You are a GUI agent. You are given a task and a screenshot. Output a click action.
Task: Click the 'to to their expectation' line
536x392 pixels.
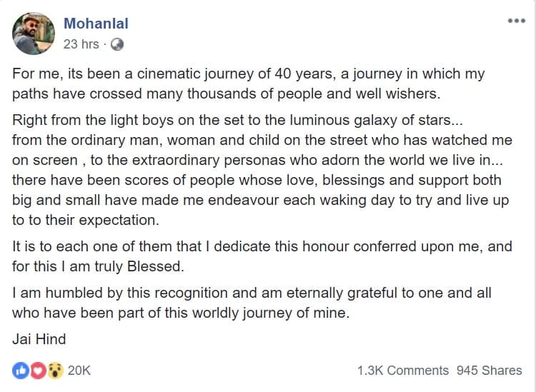[86, 220]
